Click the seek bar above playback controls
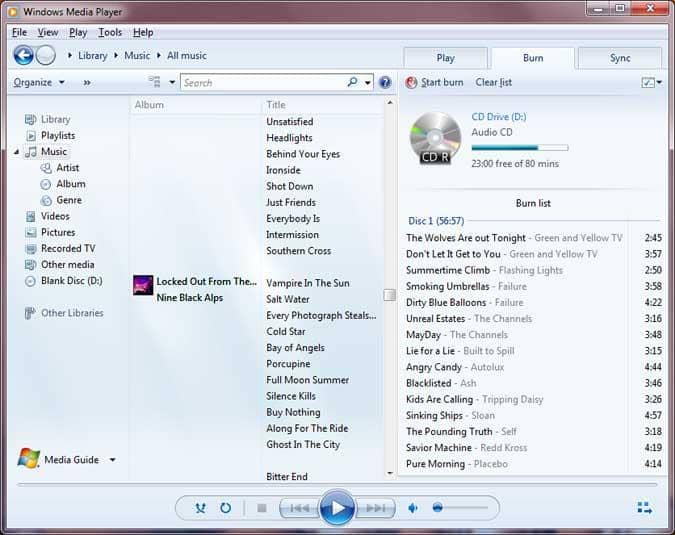 tap(337, 485)
